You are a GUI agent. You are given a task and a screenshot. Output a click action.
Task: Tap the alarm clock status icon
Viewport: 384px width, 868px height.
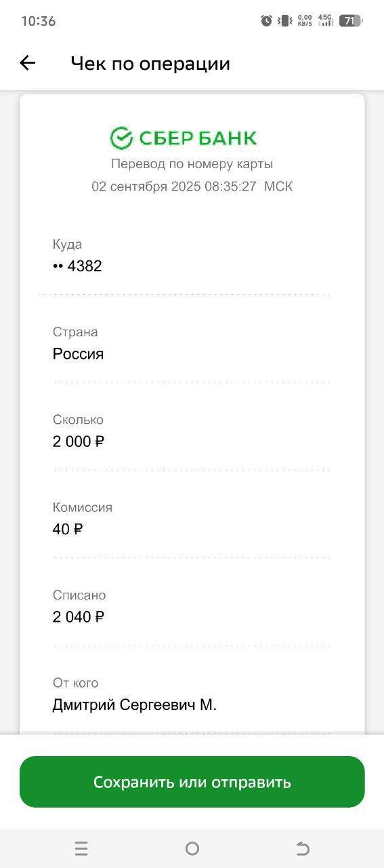pos(267,21)
